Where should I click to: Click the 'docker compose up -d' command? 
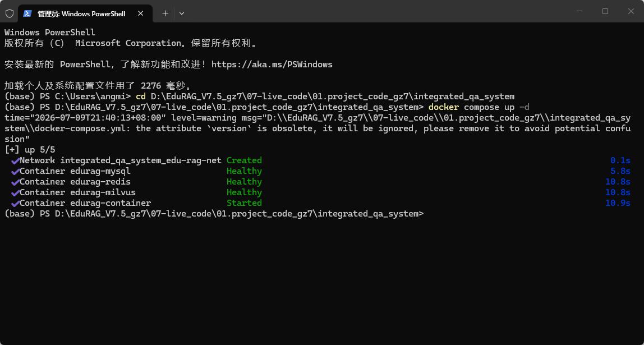tap(479, 107)
